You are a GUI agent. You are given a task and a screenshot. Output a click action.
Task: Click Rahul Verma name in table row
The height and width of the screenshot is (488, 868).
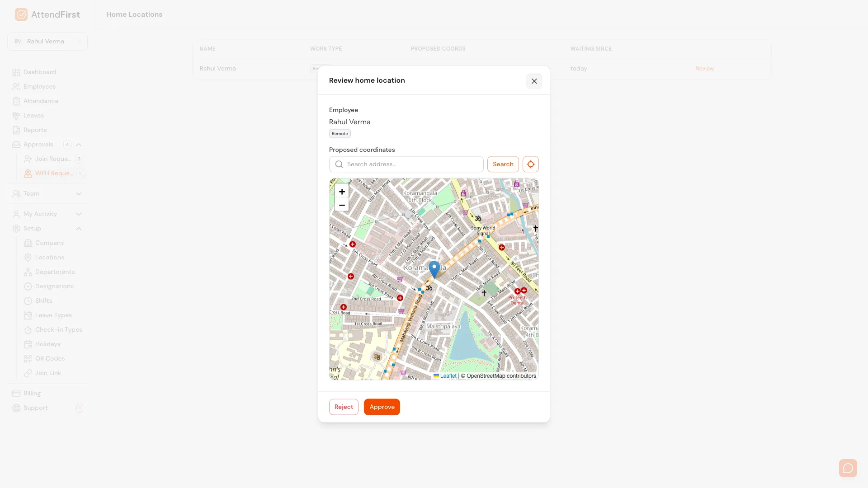217,69
